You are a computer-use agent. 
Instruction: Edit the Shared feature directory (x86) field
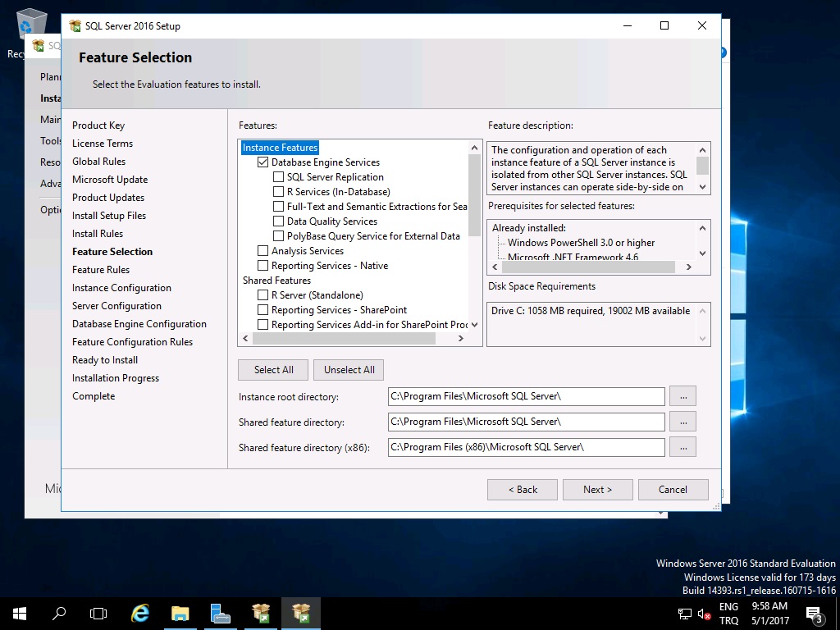526,447
